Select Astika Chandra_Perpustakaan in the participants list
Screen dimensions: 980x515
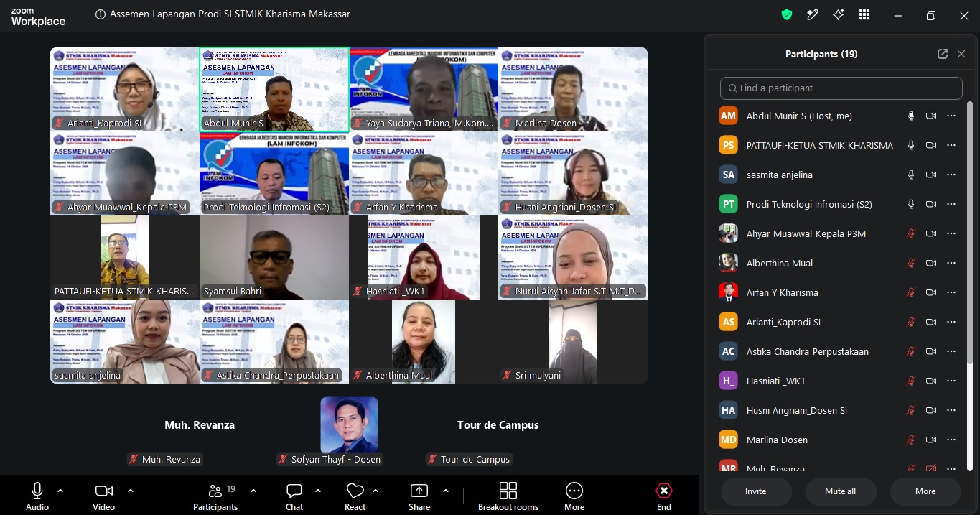[x=841, y=351]
